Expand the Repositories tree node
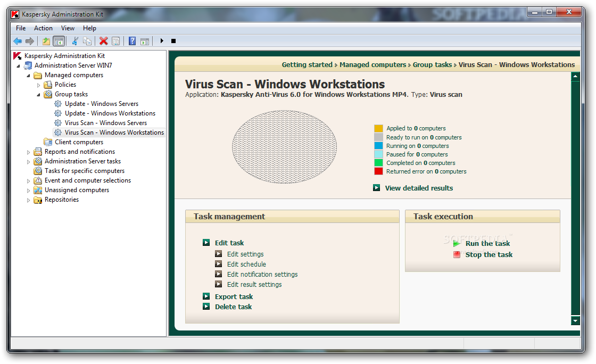This screenshot has width=596, height=364. pyautogui.click(x=28, y=200)
